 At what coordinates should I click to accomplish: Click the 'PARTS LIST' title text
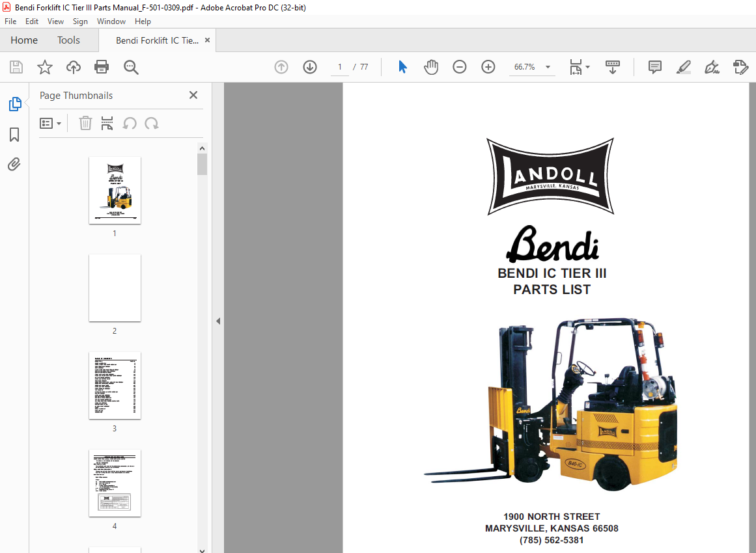552,290
